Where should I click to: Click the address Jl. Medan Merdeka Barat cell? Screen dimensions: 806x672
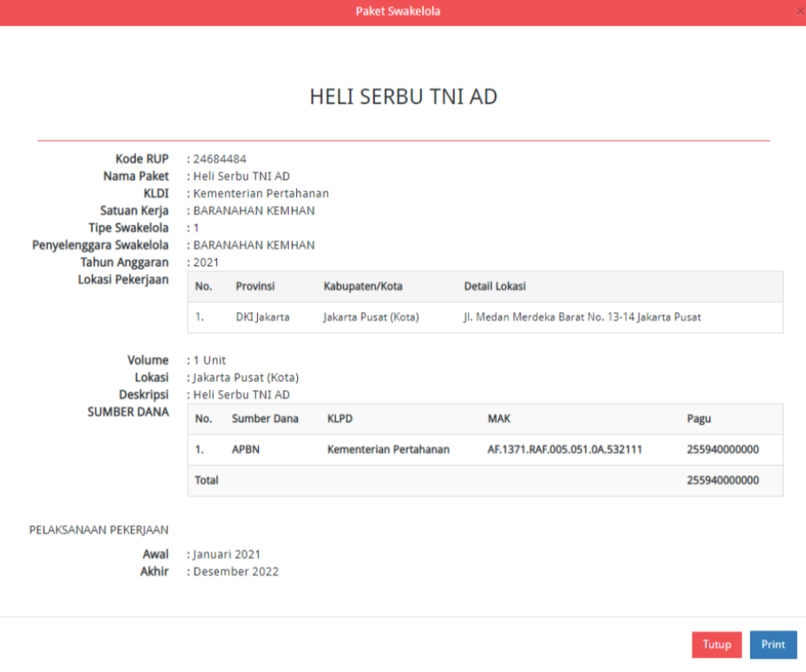(x=583, y=317)
